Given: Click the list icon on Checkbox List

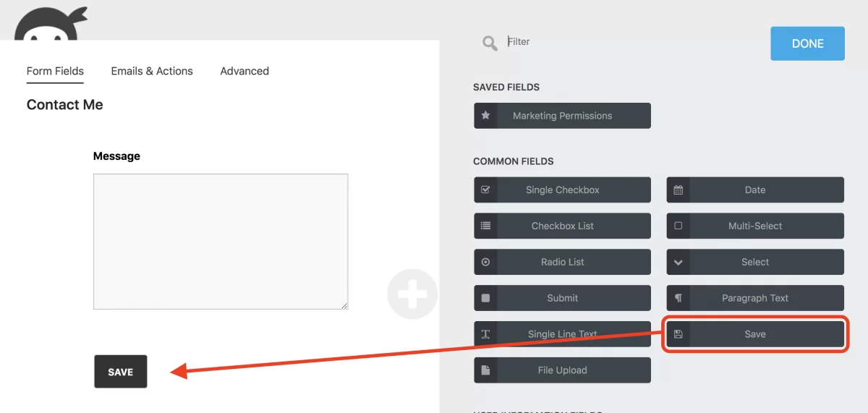Looking at the screenshot, I should coord(485,226).
